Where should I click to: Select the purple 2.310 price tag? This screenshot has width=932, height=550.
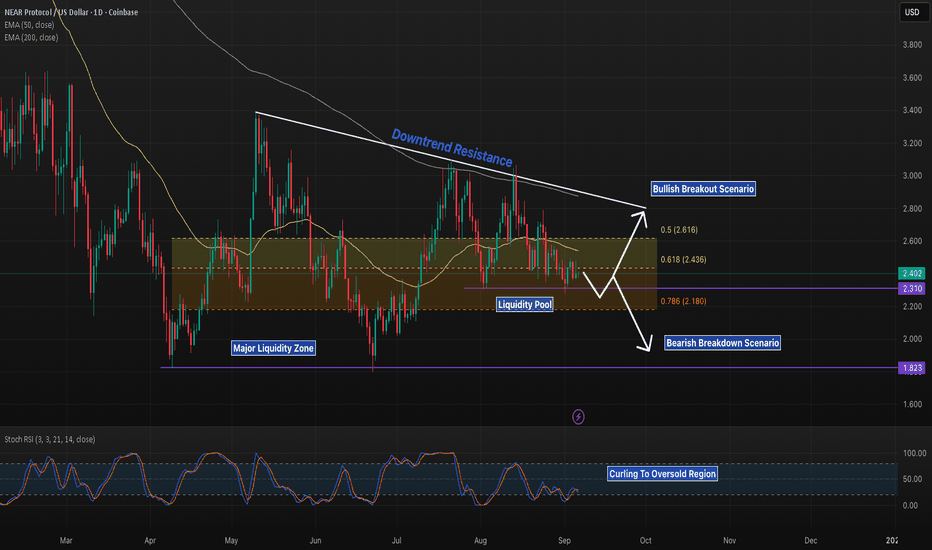(x=910, y=288)
